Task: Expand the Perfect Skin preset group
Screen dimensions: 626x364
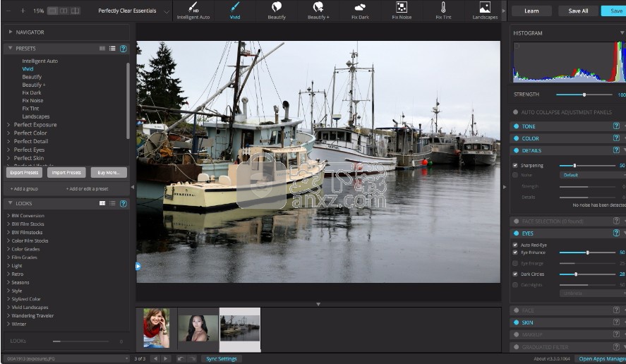Action: pyautogui.click(x=8, y=158)
